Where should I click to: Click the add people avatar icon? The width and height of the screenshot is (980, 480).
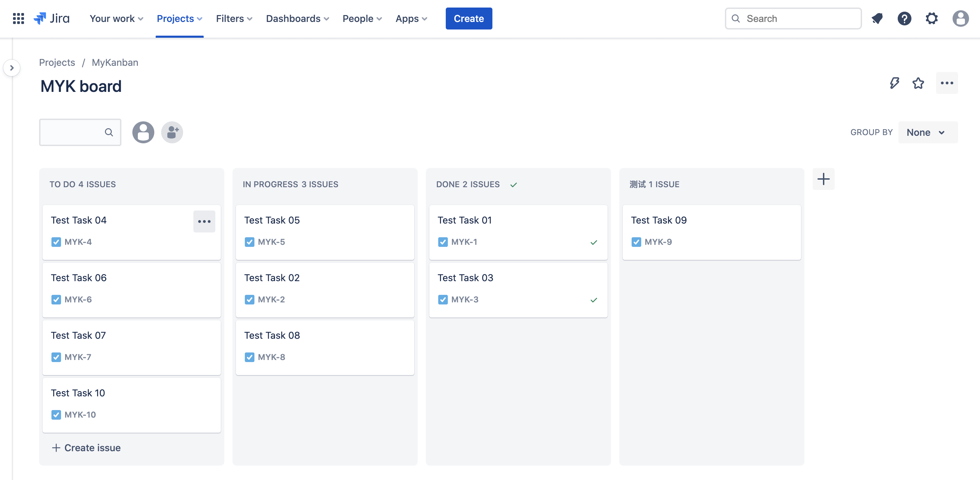point(172,132)
